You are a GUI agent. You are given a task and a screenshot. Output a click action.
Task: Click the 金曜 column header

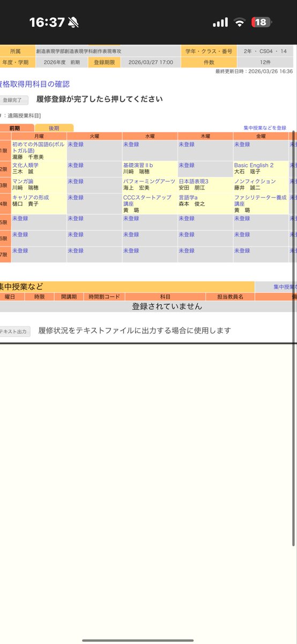click(261, 136)
